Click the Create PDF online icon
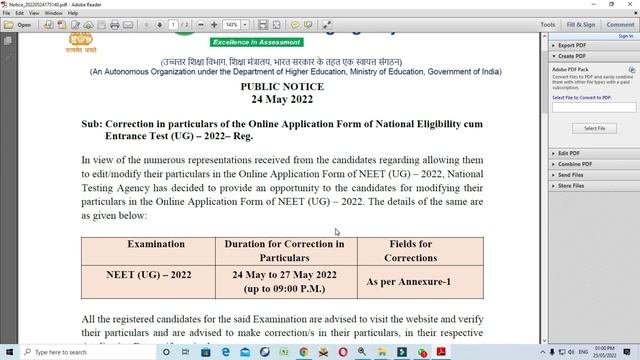Image resolution: width=640 pixels, height=360 pixels. pos(48,25)
